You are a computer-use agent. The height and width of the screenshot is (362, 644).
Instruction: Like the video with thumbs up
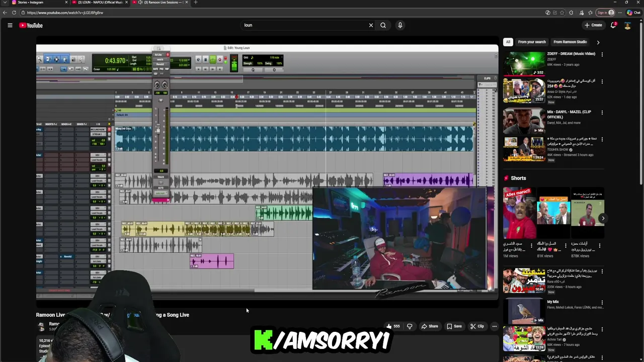click(x=393, y=326)
